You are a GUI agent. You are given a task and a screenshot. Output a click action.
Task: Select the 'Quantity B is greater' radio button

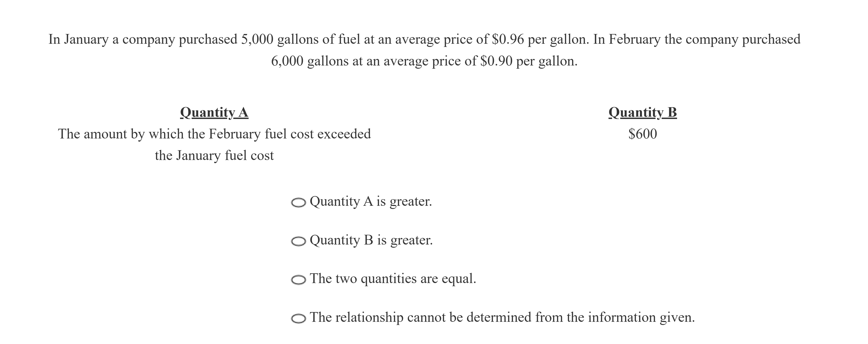point(298,242)
